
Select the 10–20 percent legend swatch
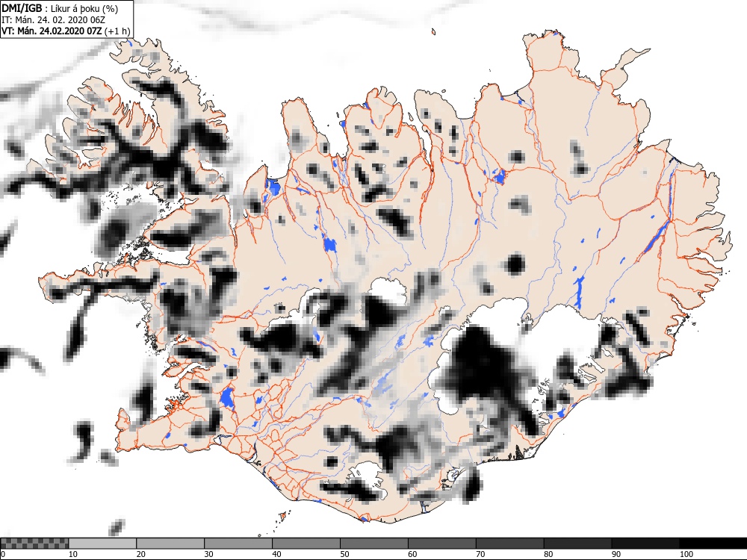pos(102,544)
